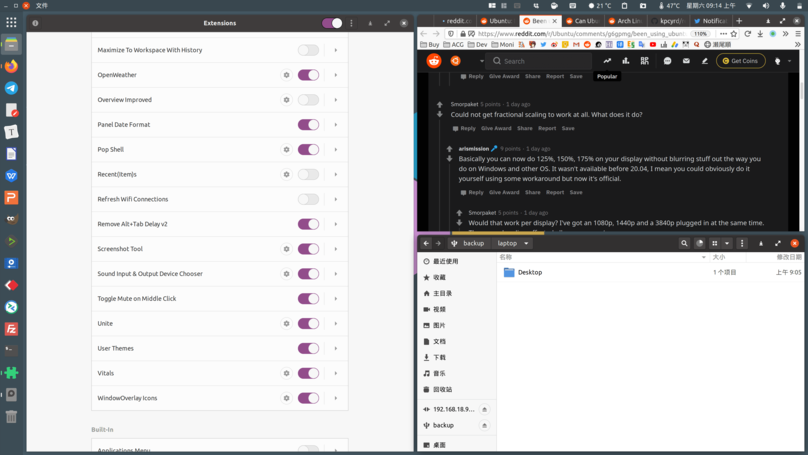Open Extensions window three-dot menu
This screenshot has width=808, height=455.
(x=351, y=23)
